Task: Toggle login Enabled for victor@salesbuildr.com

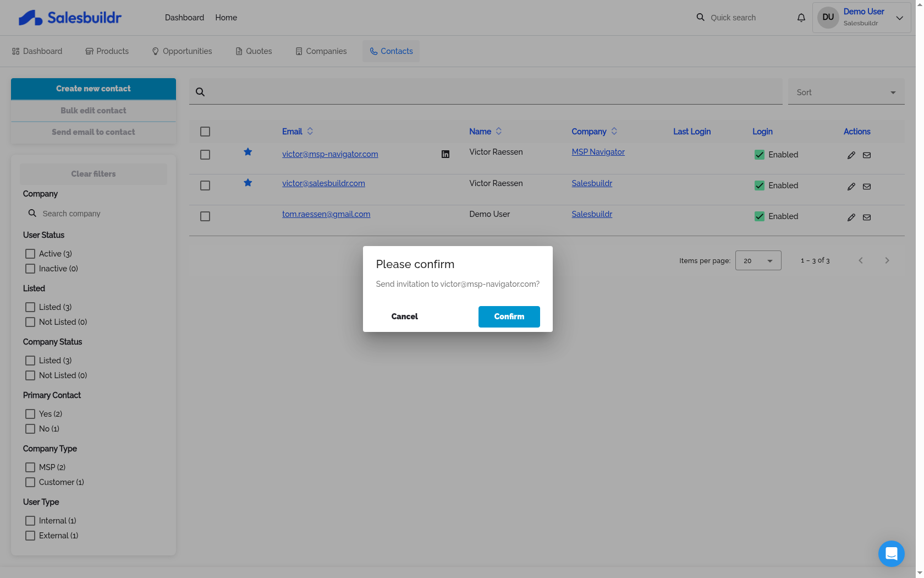Action: click(x=760, y=186)
